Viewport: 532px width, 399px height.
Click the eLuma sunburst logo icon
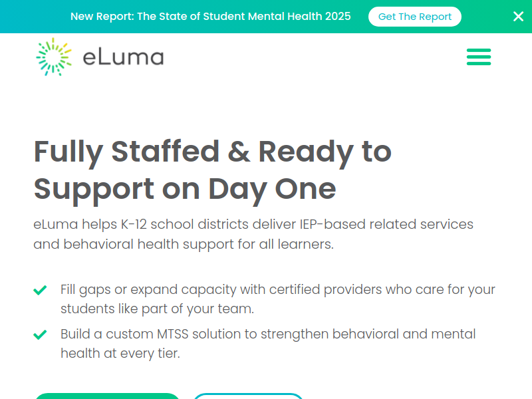[x=53, y=57]
